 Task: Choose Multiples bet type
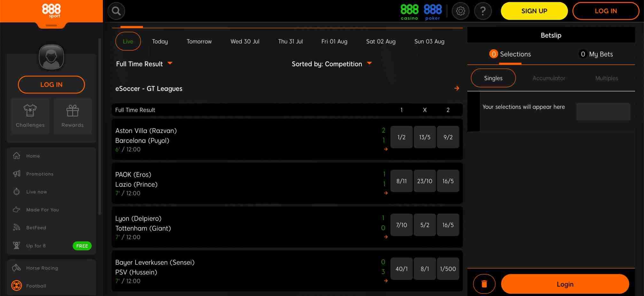click(607, 78)
